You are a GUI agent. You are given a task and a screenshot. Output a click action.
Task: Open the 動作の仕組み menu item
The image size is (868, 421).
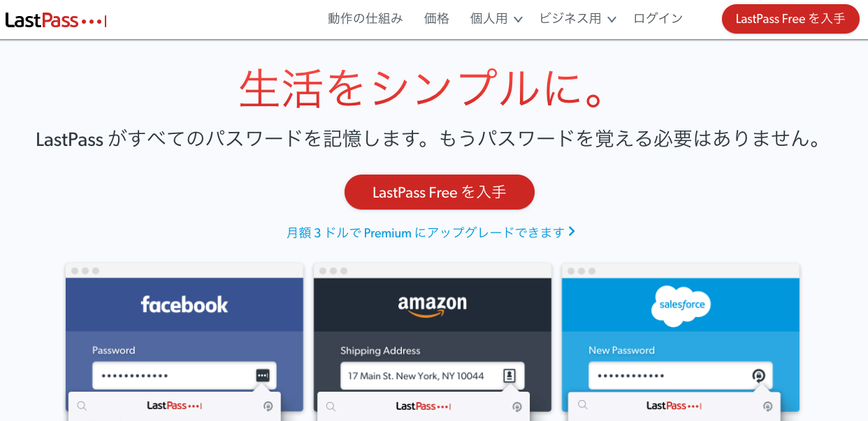tap(366, 19)
